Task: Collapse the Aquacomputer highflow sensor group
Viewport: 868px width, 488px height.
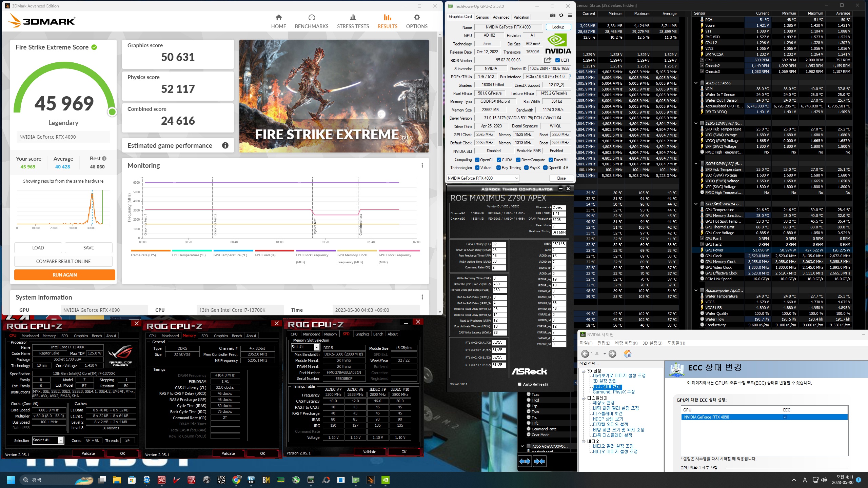Action: click(x=696, y=290)
